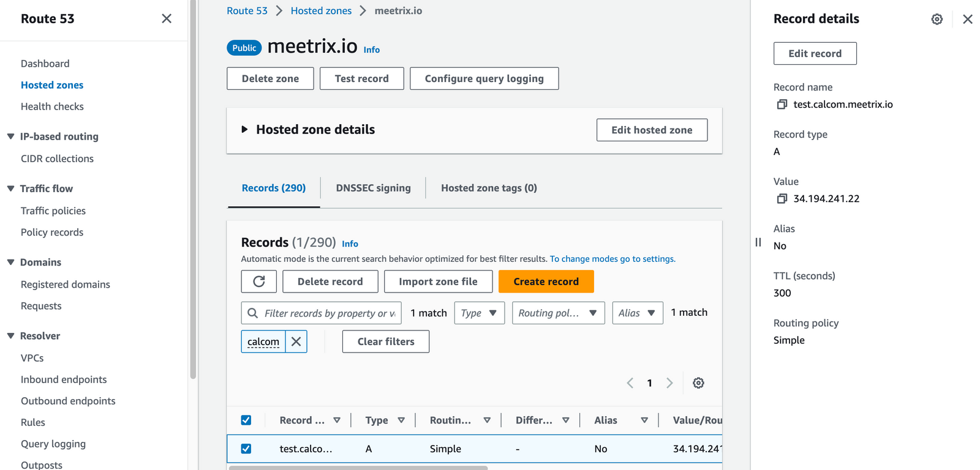Switch to Hosted zone tags tab
The image size is (980, 470).
489,188
